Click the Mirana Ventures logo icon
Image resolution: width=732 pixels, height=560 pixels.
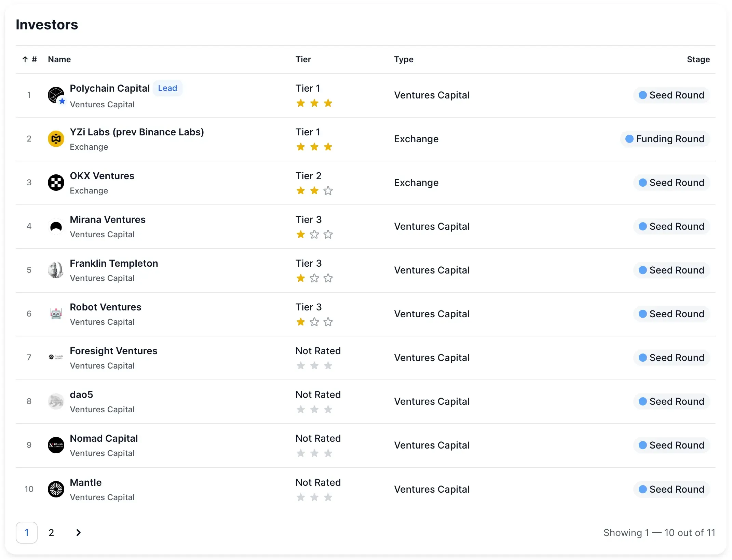pyautogui.click(x=56, y=226)
